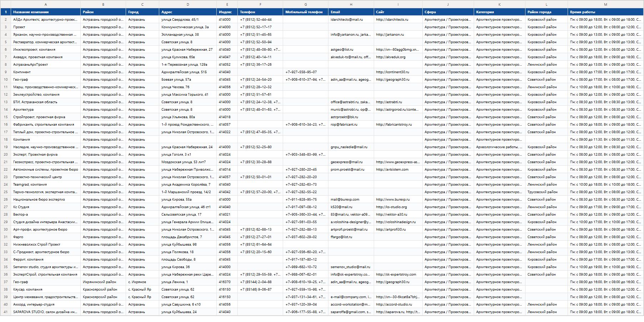Select postal code 414018

pyautogui.click(x=227, y=117)
